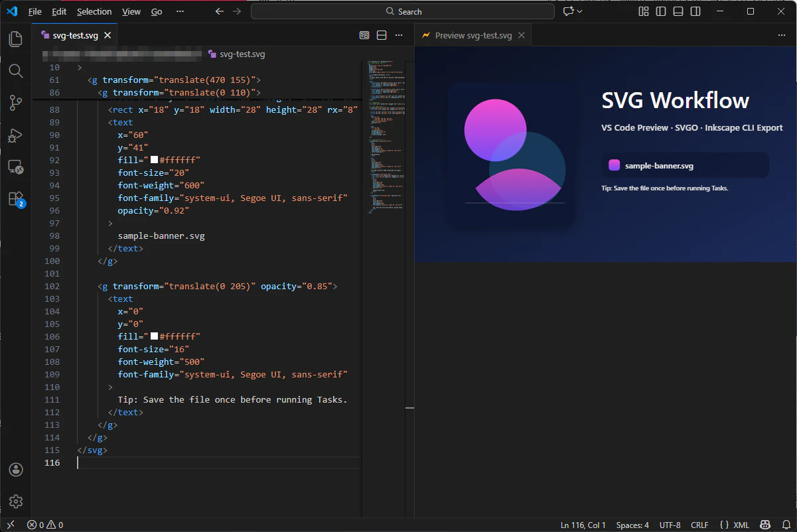Screen dimensions: 797x532
Task: Click font-size="16" on line 107
Action: [154, 349]
